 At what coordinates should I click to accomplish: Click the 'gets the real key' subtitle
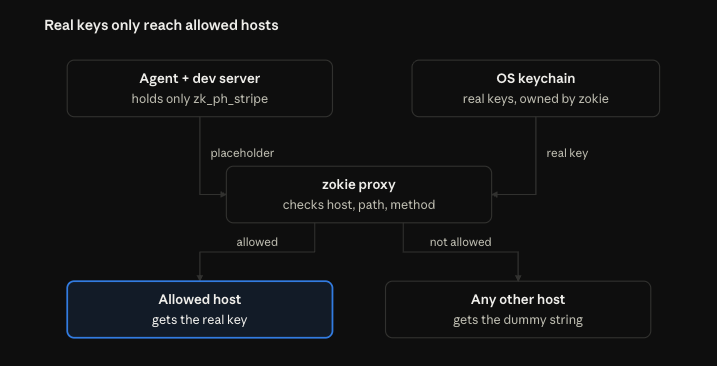tap(200, 319)
